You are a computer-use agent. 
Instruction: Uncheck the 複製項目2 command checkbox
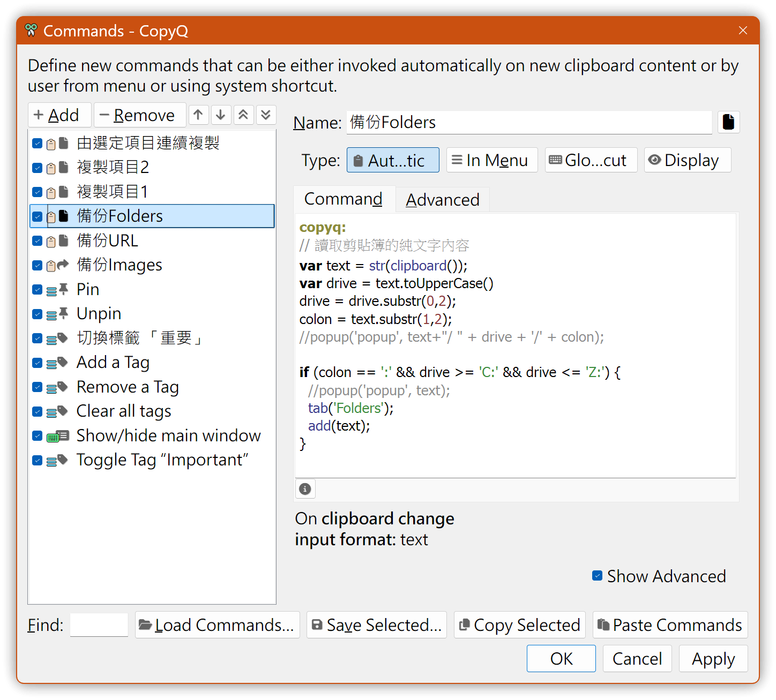pyautogui.click(x=38, y=168)
